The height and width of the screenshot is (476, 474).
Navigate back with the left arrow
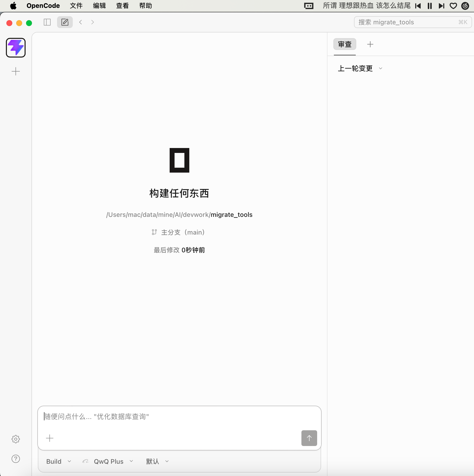pos(81,22)
